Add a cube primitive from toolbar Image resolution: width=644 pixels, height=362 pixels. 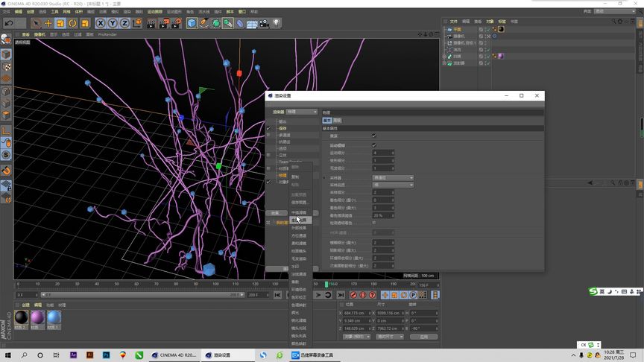(x=192, y=23)
